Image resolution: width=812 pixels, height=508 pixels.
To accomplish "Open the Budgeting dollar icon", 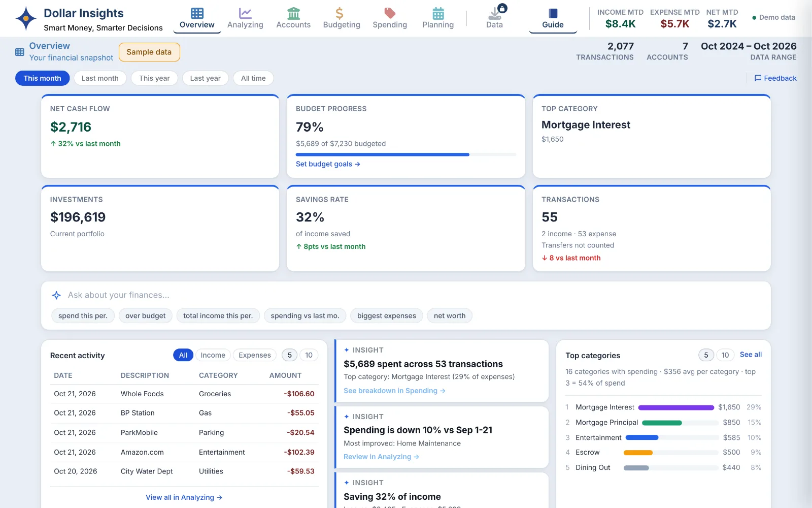I will (340, 13).
